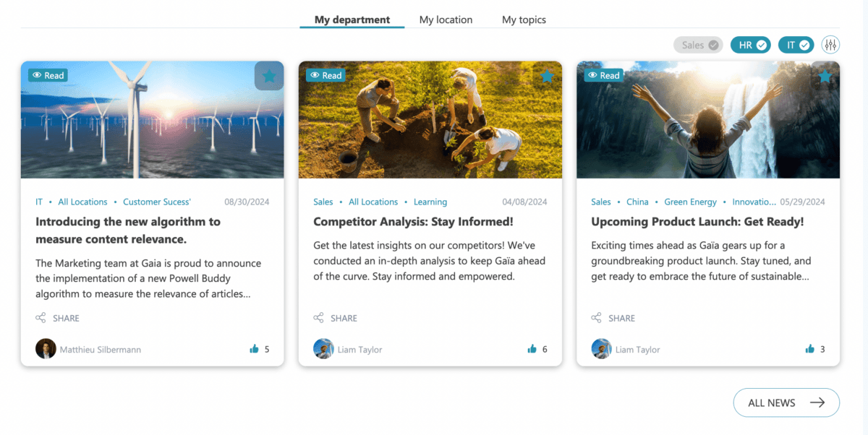
Task: Click the star bookmark on the algorithm article
Action: coord(269,76)
